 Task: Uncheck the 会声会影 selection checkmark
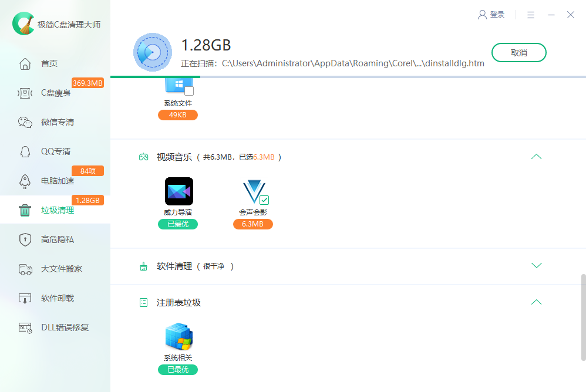[x=264, y=200]
